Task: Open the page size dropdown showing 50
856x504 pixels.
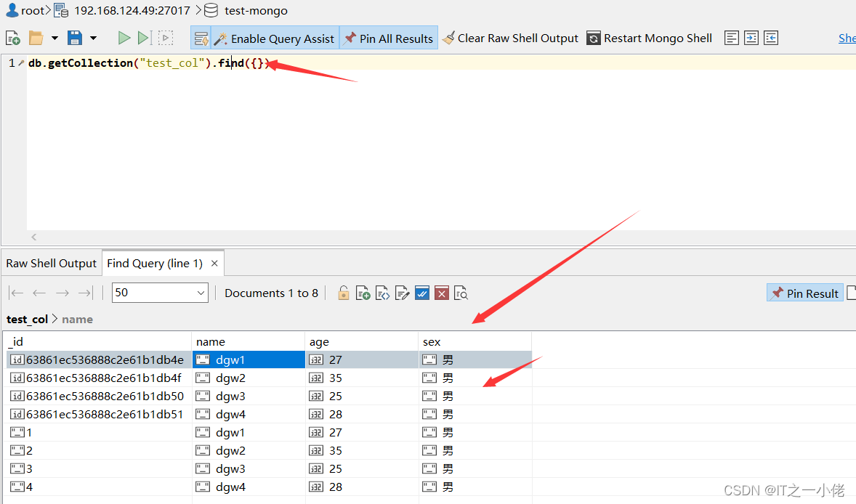Action: coord(160,293)
